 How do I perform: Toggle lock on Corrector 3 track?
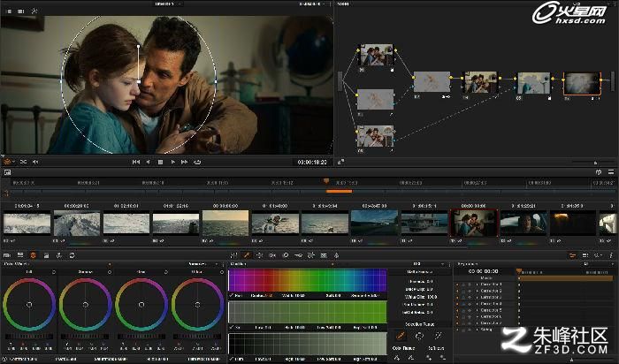(x=463, y=298)
